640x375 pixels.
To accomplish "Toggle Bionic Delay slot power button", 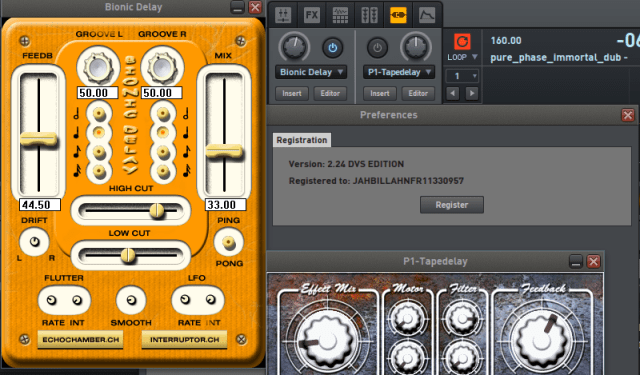I will [333, 48].
